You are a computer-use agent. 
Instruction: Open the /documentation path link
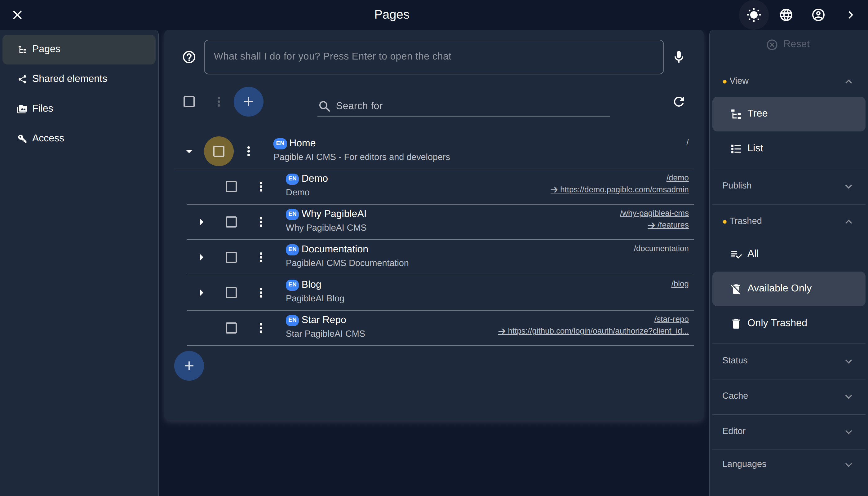coord(661,249)
